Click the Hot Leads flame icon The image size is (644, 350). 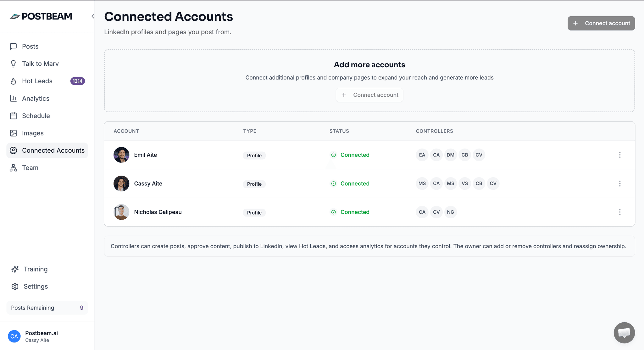13,81
